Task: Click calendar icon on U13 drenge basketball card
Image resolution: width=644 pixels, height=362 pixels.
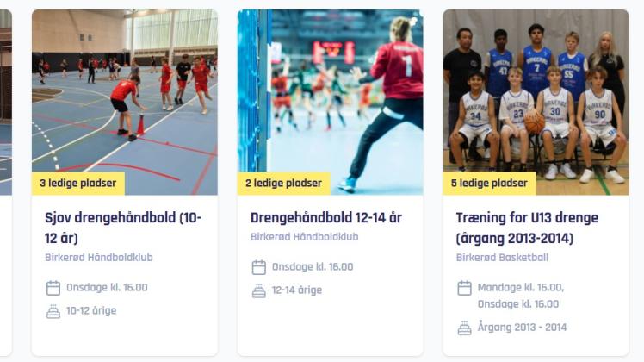Action: tap(464, 288)
